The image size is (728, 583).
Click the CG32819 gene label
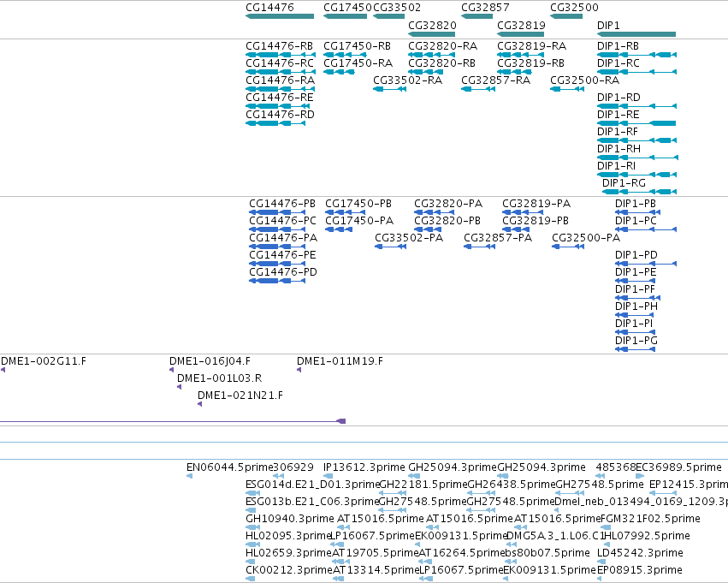point(521,26)
